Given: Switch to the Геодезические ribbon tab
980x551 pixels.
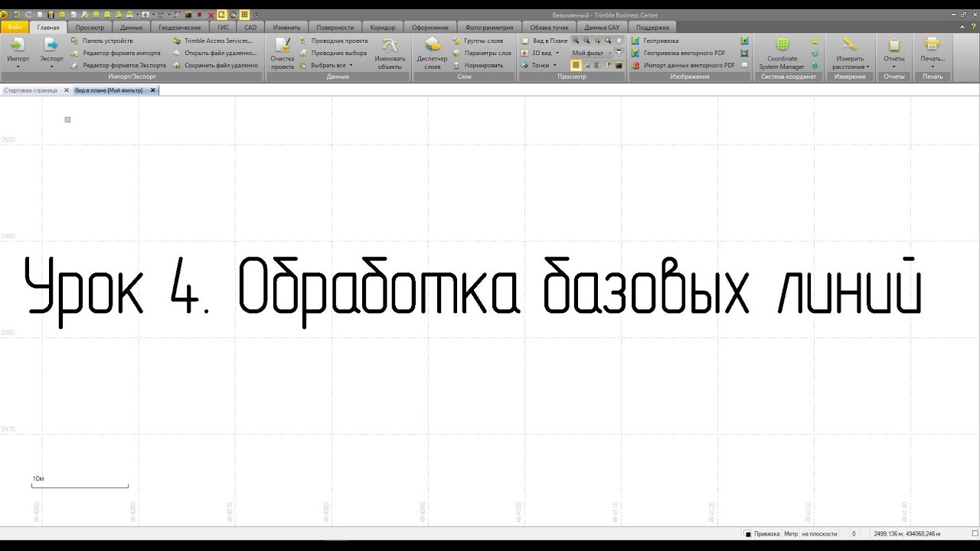Looking at the screenshot, I should point(180,28).
